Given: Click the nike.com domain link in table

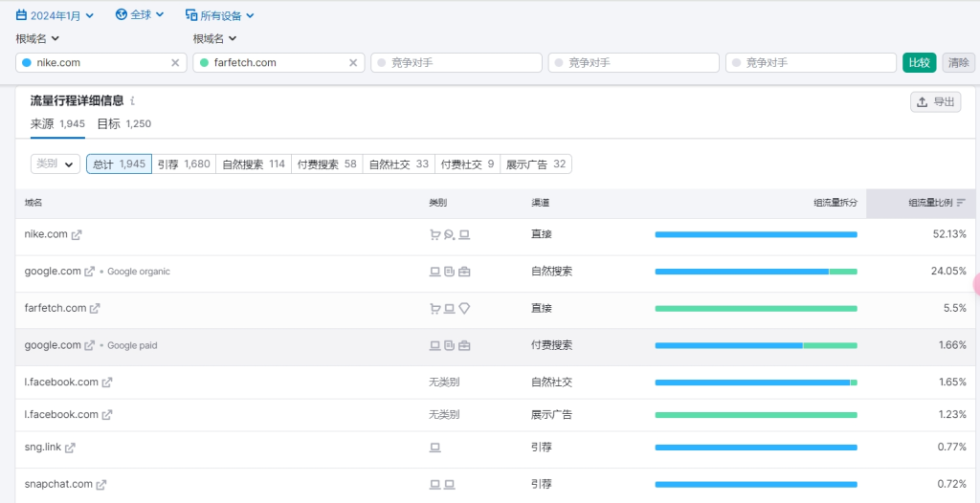Looking at the screenshot, I should (x=46, y=234).
